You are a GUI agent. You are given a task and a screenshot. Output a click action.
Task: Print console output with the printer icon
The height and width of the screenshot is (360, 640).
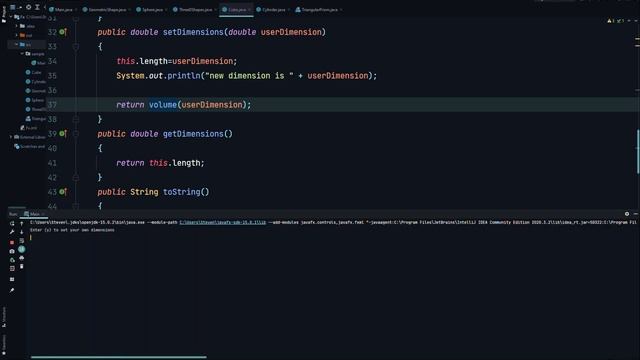[22, 258]
